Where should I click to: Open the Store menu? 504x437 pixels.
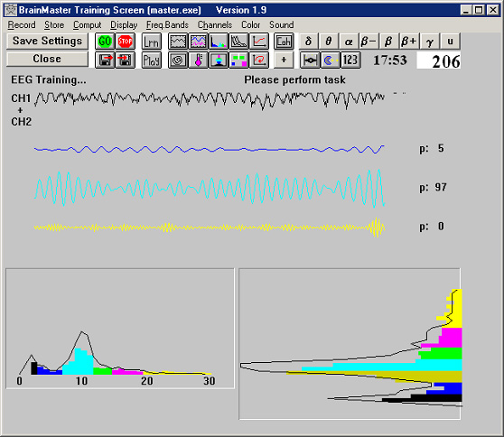pyautogui.click(x=54, y=24)
